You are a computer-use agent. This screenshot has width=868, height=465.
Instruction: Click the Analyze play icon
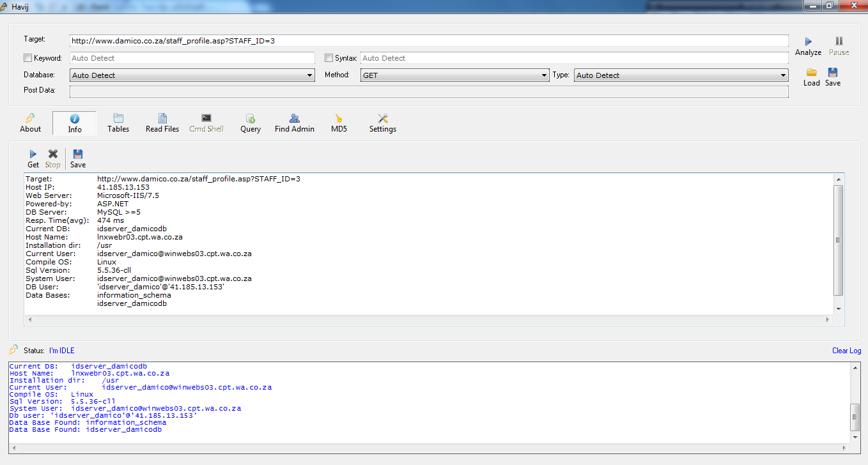[808, 42]
